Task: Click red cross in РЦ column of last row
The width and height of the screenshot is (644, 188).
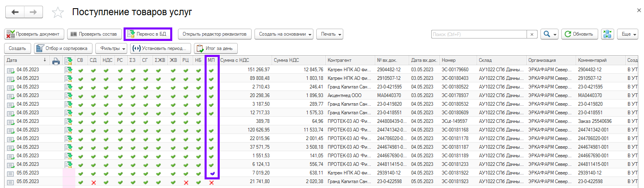Action: [x=186, y=182]
